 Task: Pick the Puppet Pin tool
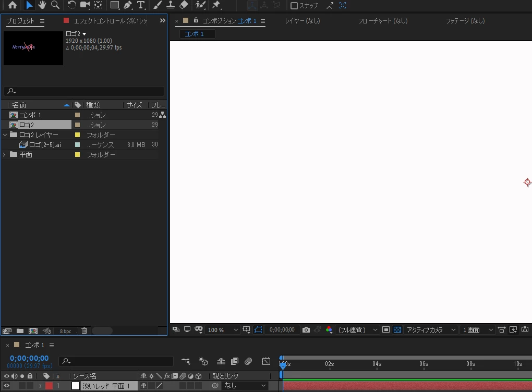click(x=216, y=5)
